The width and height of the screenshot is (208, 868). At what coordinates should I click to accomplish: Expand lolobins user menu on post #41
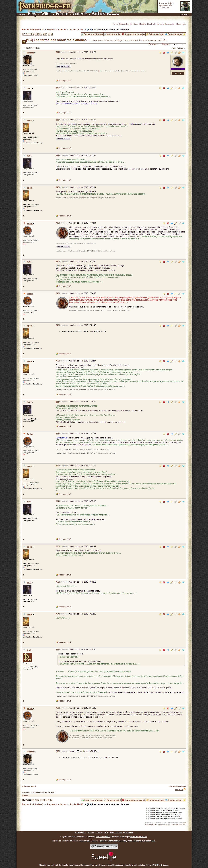click(31, 53)
